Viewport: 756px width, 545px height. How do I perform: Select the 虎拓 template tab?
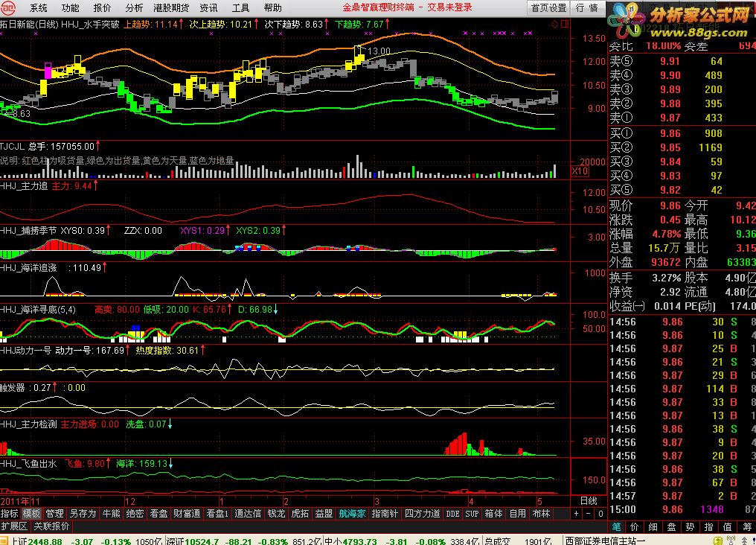point(300,514)
